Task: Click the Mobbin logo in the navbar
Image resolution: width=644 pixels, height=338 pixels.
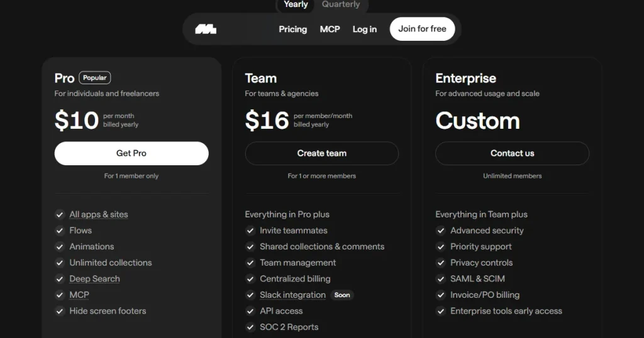Action: point(206,29)
